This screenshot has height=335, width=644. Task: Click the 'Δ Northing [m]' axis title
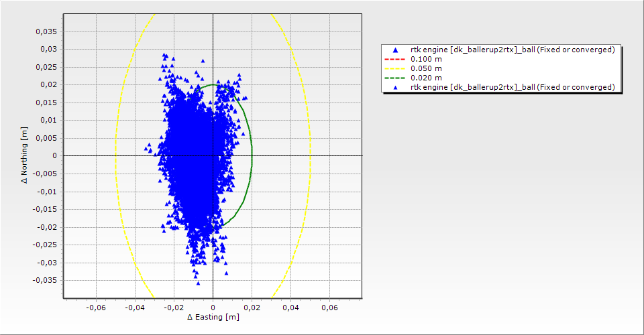(25, 155)
